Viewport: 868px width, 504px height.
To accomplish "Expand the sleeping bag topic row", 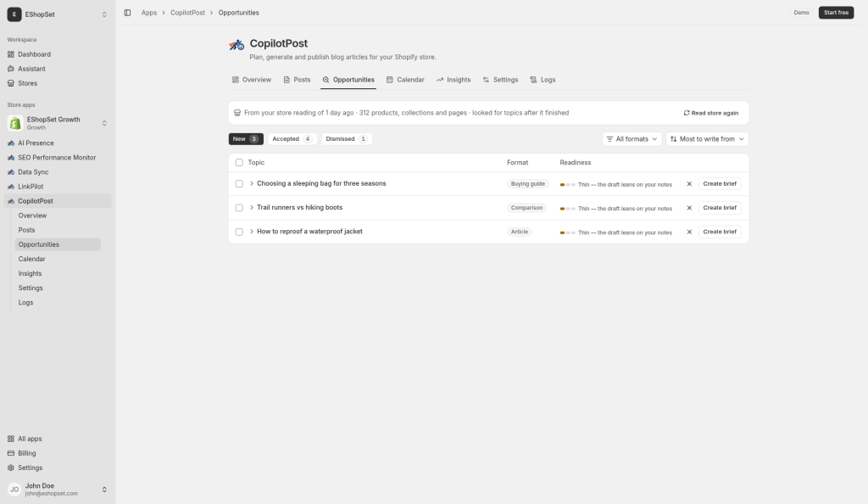I will [x=251, y=183].
